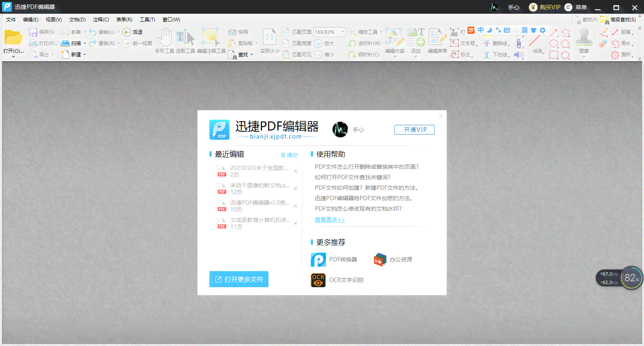Open the Office Resources (办公资源) recommendation

[393, 259]
